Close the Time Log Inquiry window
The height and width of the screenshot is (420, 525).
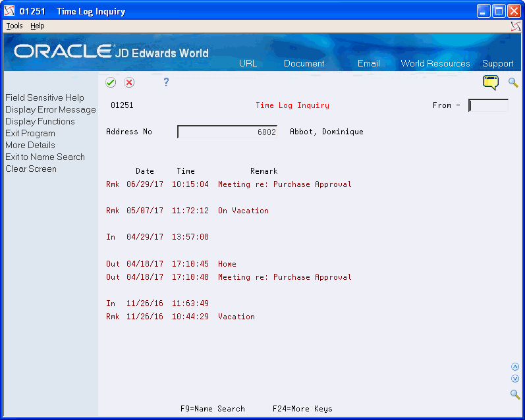[514, 11]
